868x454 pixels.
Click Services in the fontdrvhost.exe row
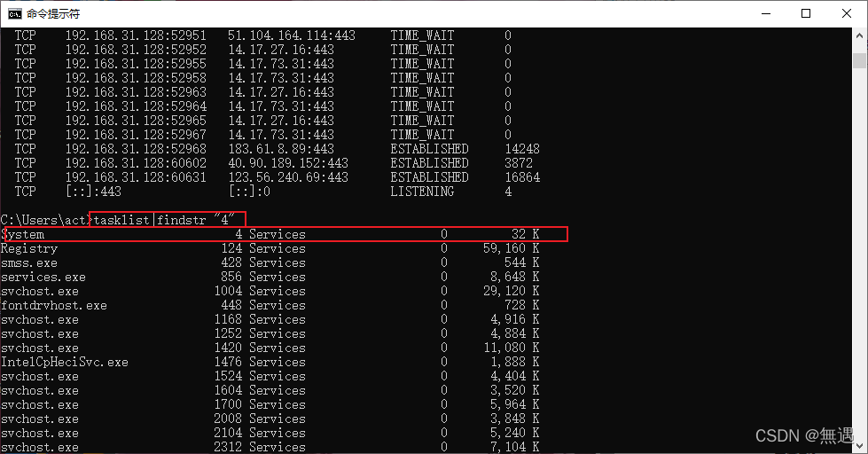pos(278,306)
